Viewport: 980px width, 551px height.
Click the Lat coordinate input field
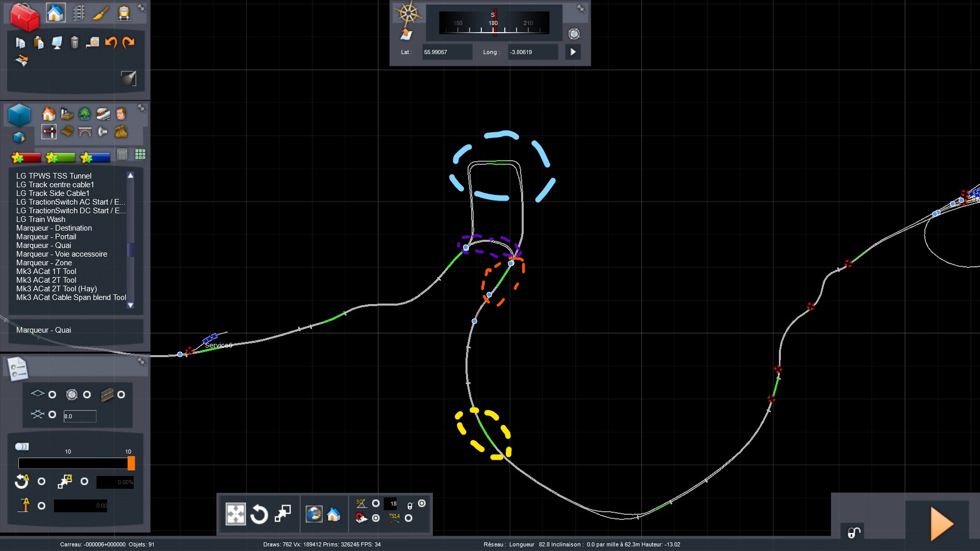(446, 52)
